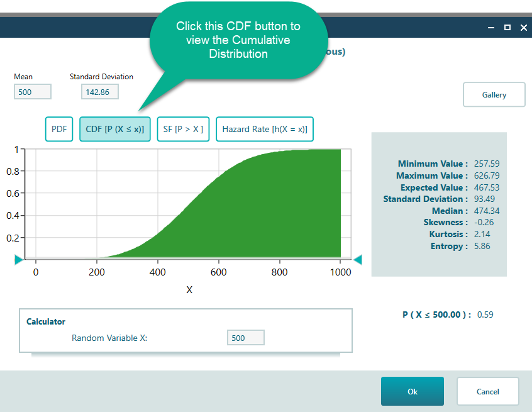Click the left teal arrow marker on chart
This screenshot has height=412, width=532.
18,260
